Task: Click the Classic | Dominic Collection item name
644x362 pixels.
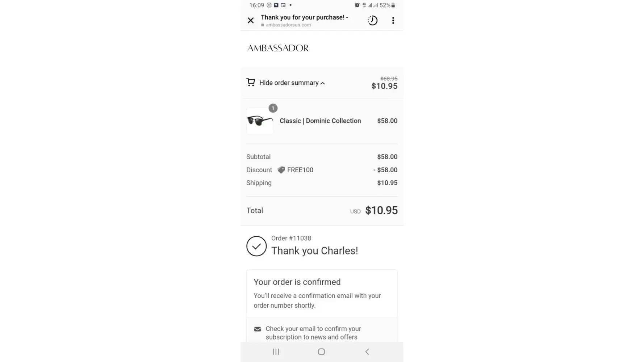Action: point(320,121)
